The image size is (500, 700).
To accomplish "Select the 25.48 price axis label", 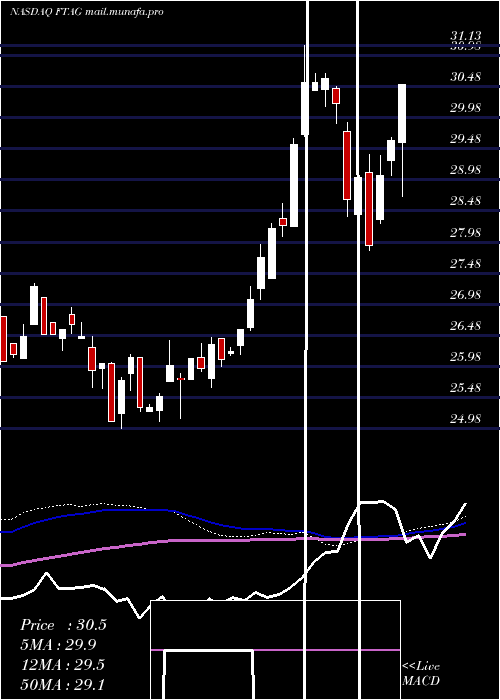I will [466, 388].
